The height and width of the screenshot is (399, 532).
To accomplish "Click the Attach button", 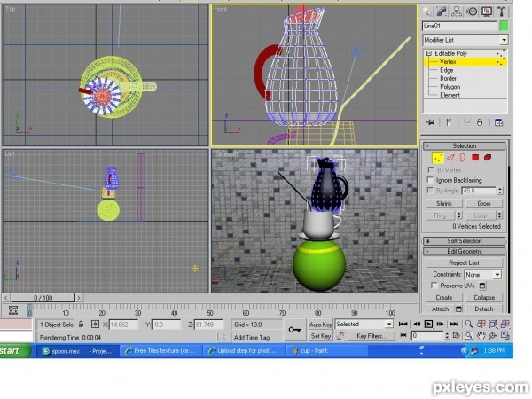I will click(x=440, y=309).
